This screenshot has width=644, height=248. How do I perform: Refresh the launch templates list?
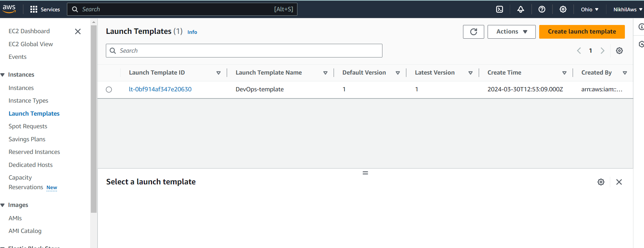point(474,32)
